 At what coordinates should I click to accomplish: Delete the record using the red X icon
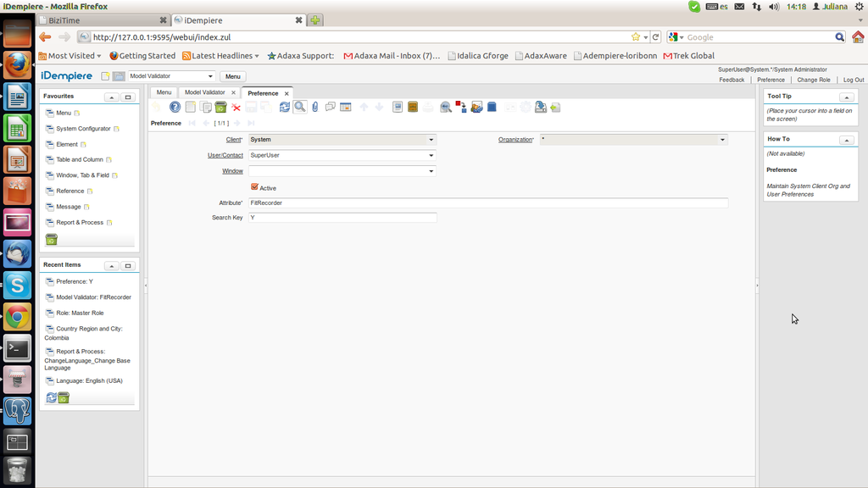[236, 108]
